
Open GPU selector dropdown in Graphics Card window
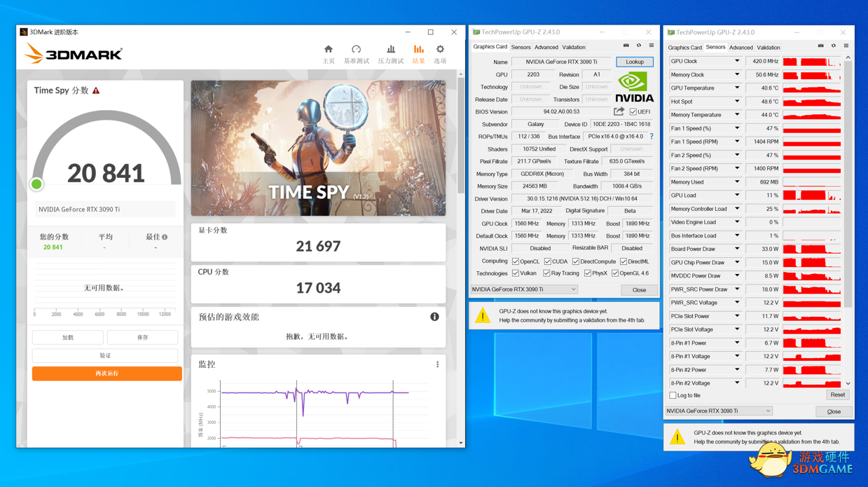[x=523, y=289]
